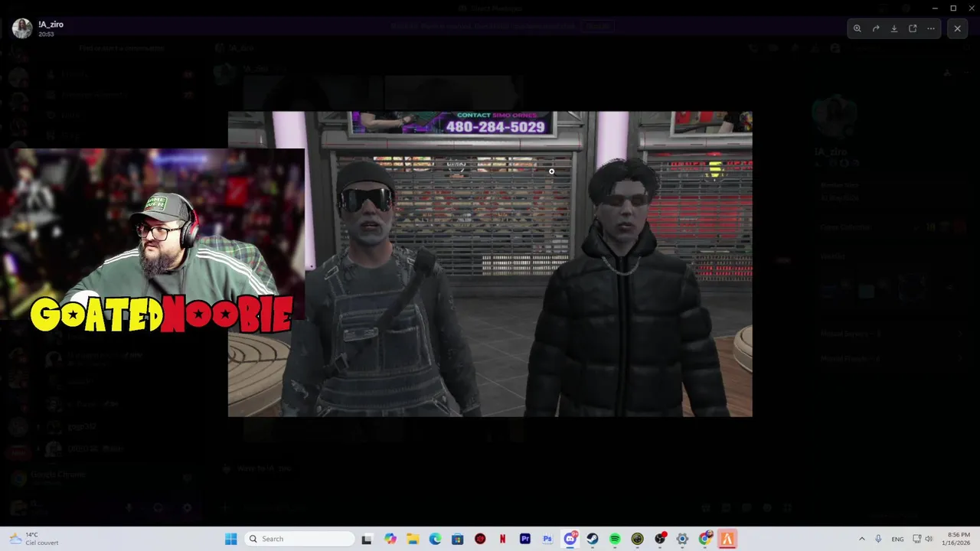980x551 pixels.
Task: Open Microsoft Store from the taskbar
Action: 457,539
